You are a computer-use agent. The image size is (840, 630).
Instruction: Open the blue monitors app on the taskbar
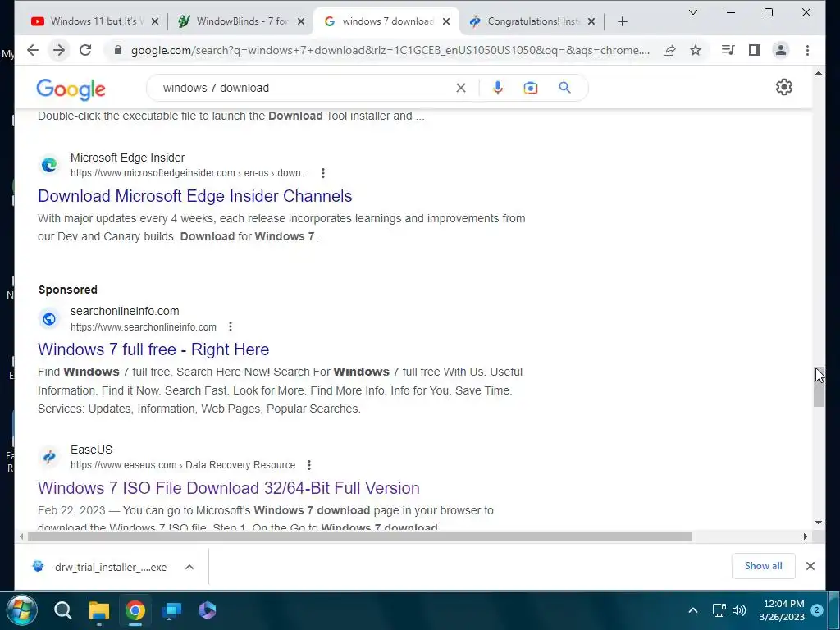171,610
